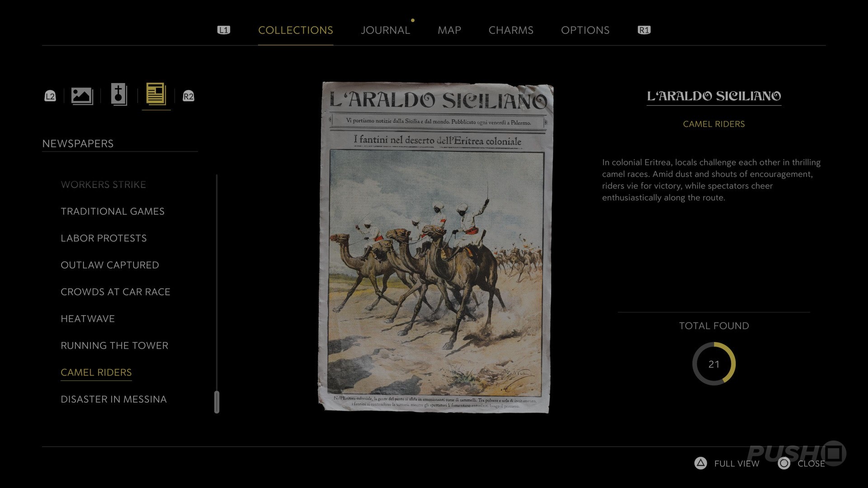
Task: Click the L2 previous category button icon
Action: (x=50, y=96)
